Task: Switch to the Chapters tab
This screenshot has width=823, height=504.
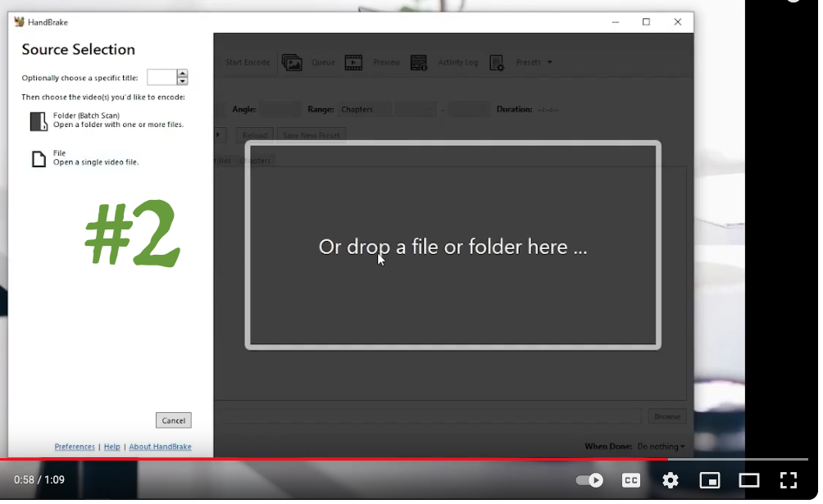Action: pyautogui.click(x=255, y=161)
